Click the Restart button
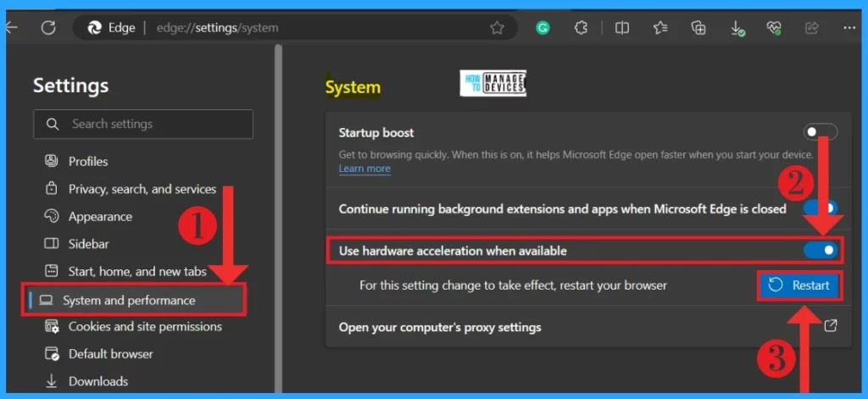 (800, 285)
